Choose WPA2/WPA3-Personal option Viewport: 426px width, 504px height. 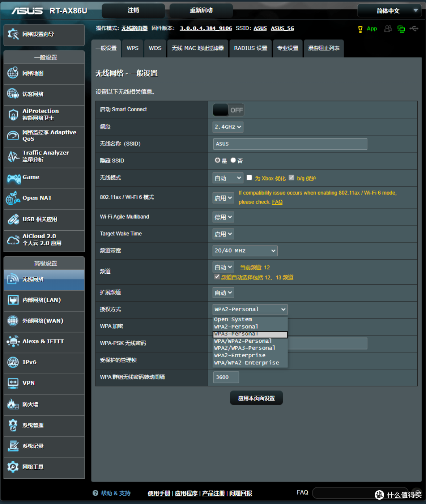coord(250,348)
